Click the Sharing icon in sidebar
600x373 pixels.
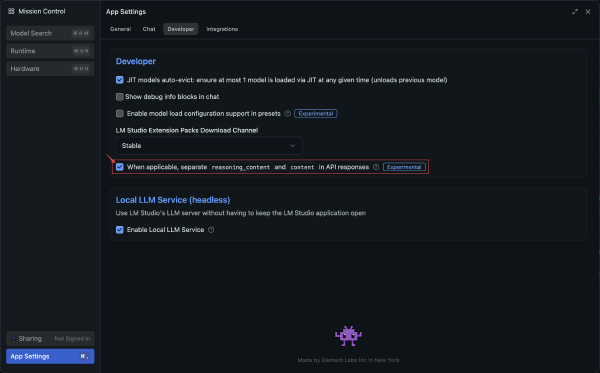coord(14,339)
